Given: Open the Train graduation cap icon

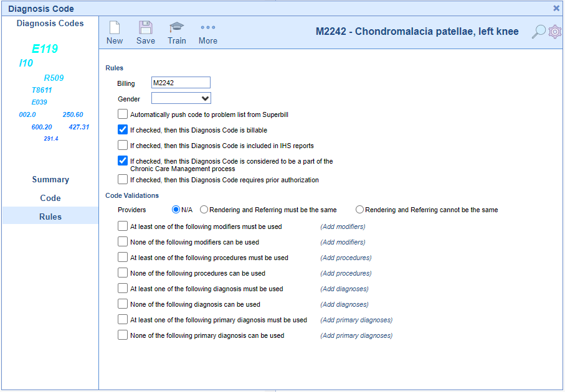Looking at the screenshot, I should [176, 27].
